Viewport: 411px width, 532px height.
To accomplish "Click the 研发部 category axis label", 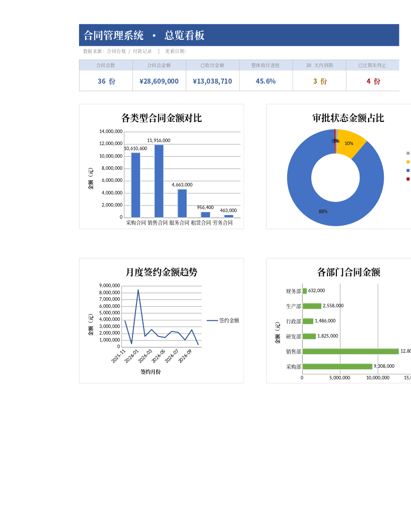I will (293, 337).
